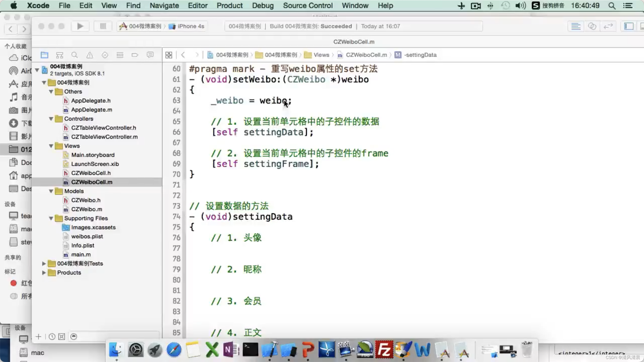Viewport: 644px width, 362px height.
Task: Open FileZilla from the Dock
Action: (384, 349)
